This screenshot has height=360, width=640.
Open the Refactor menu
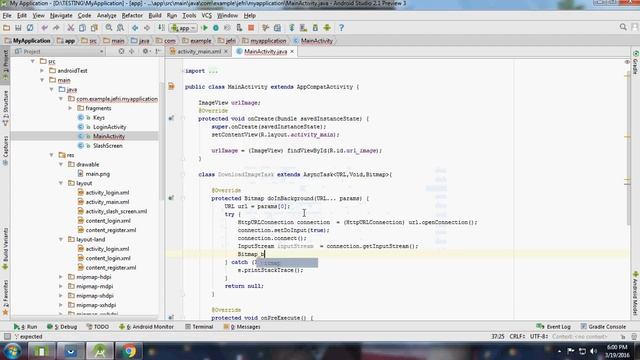coord(132,16)
